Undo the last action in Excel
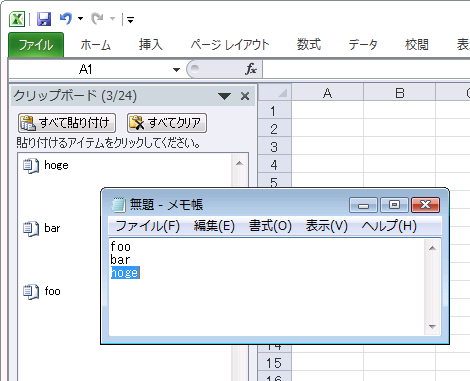 (x=66, y=18)
